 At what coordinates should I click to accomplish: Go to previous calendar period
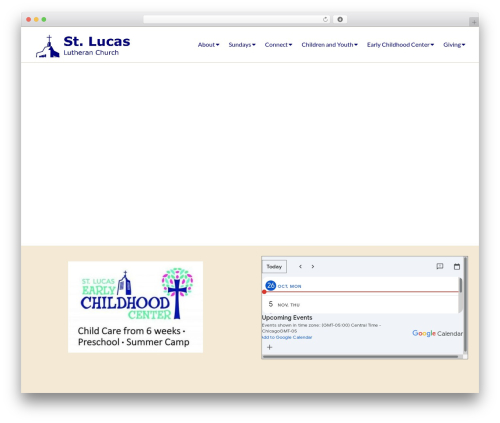coord(300,267)
